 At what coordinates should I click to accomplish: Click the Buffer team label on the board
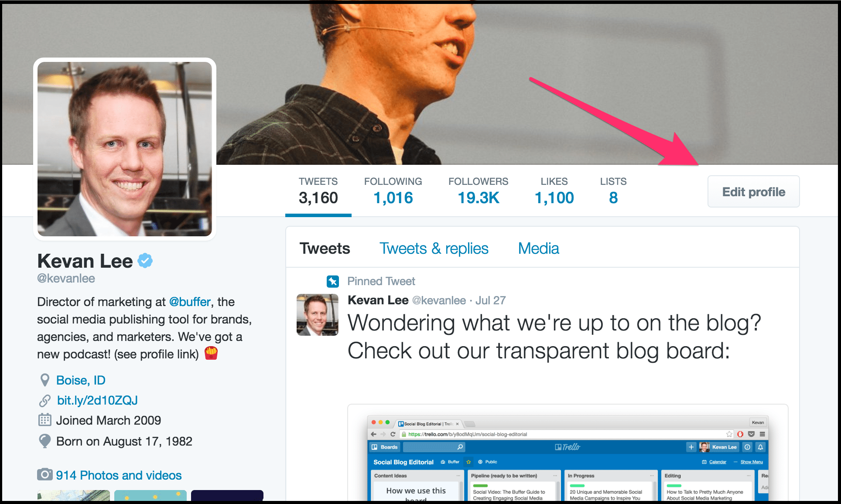[x=450, y=462]
